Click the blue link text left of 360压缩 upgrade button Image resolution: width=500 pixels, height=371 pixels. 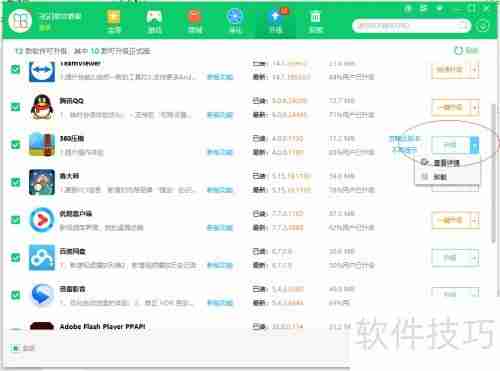point(404,144)
